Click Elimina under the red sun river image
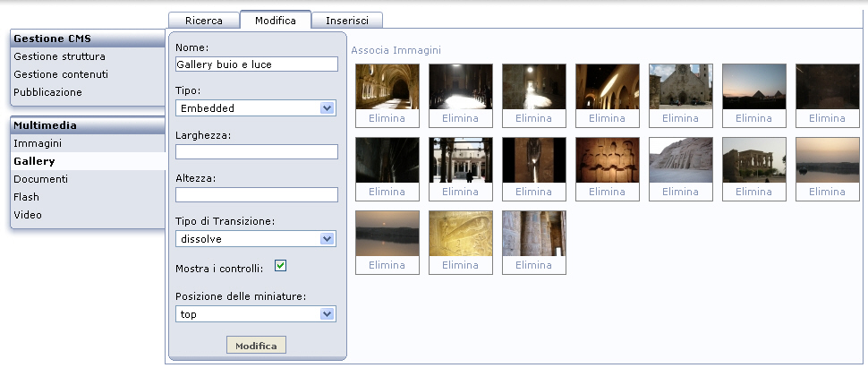 pos(387,265)
